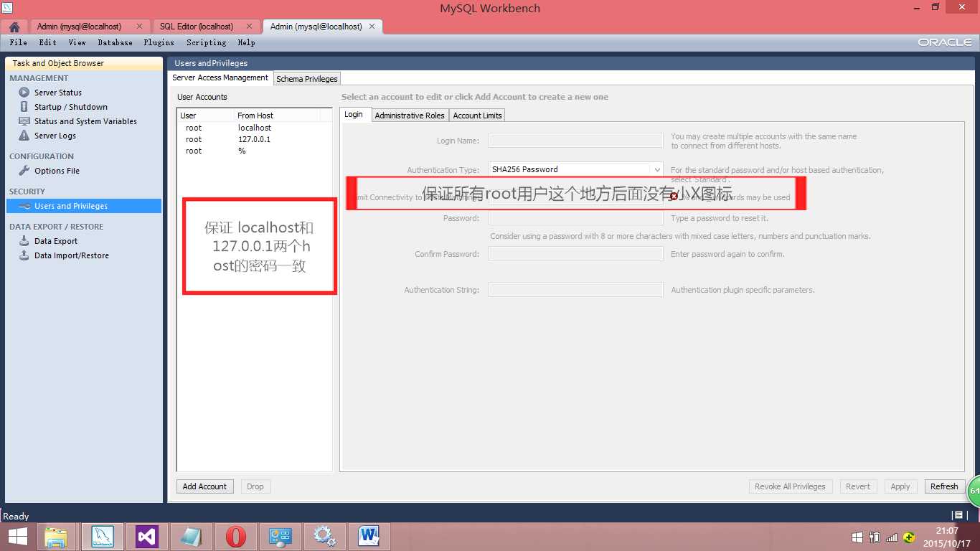Close the first Admin (mysql@localhost) tab
The height and width of the screenshot is (551, 980).
coord(139,27)
